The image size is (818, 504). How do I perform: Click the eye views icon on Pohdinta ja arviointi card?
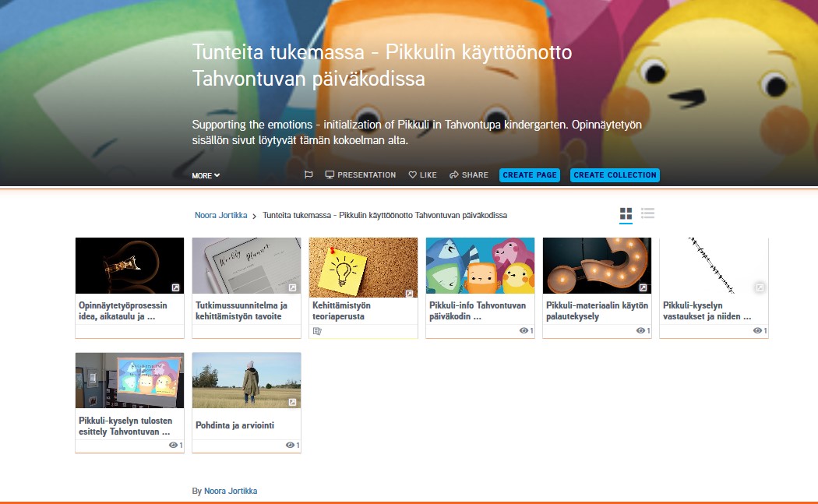pyautogui.click(x=290, y=446)
